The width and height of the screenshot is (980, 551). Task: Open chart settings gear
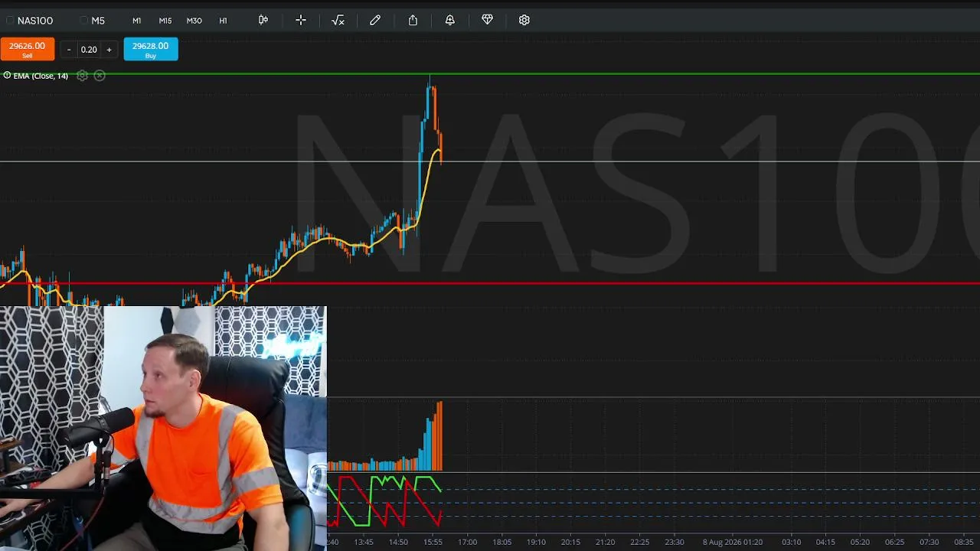(524, 20)
